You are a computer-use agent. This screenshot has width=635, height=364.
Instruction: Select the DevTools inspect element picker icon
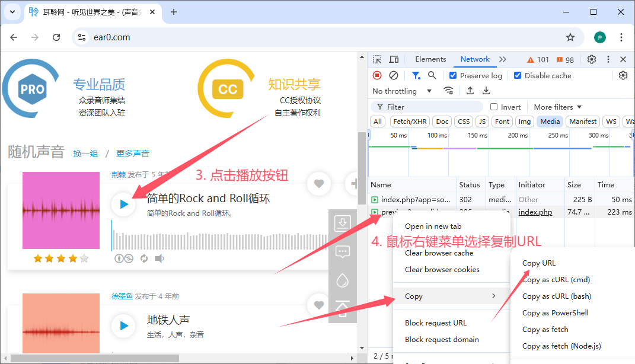coord(377,59)
